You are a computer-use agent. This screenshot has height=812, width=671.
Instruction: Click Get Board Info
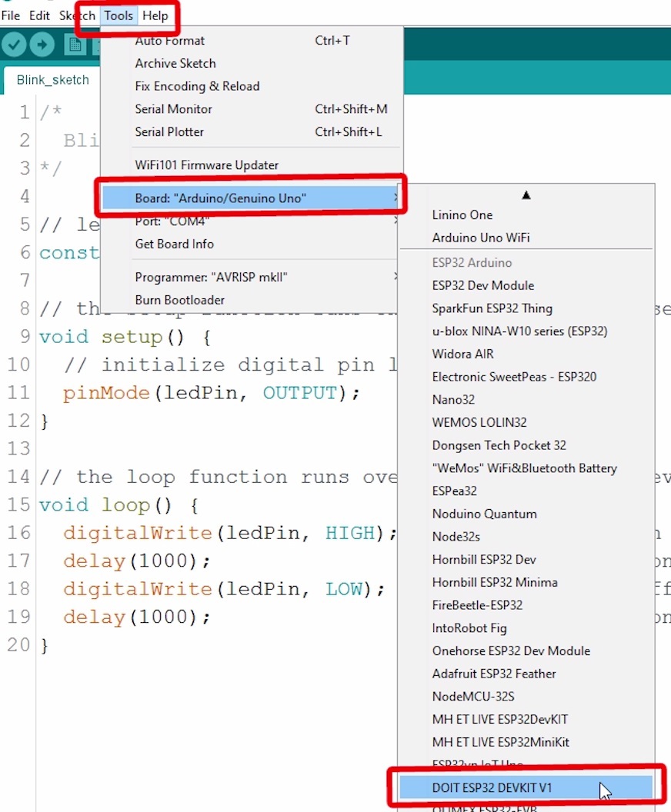point(252,244)
